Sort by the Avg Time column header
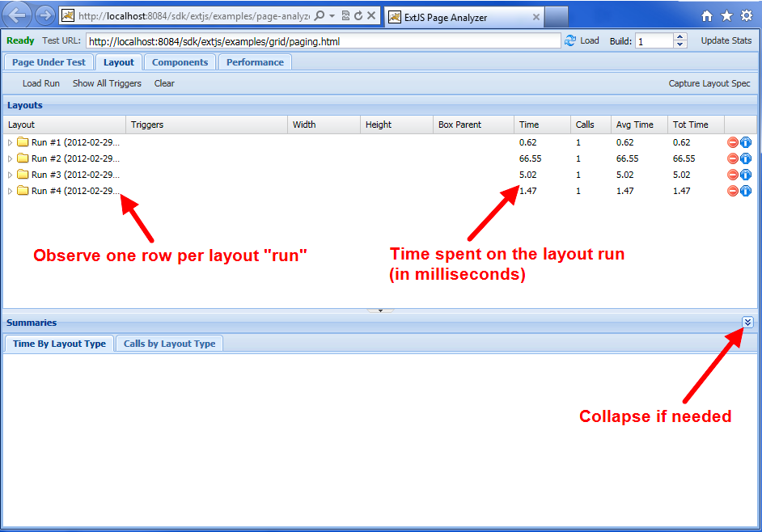The width and height of the screenshot is (762, 532). click(635, 125)
